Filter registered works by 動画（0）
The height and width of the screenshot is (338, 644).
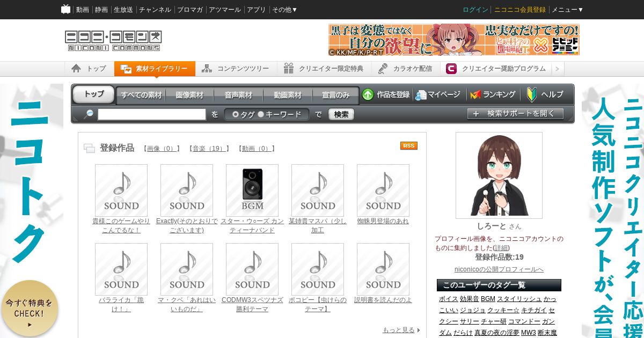click(x=257, y=149)
